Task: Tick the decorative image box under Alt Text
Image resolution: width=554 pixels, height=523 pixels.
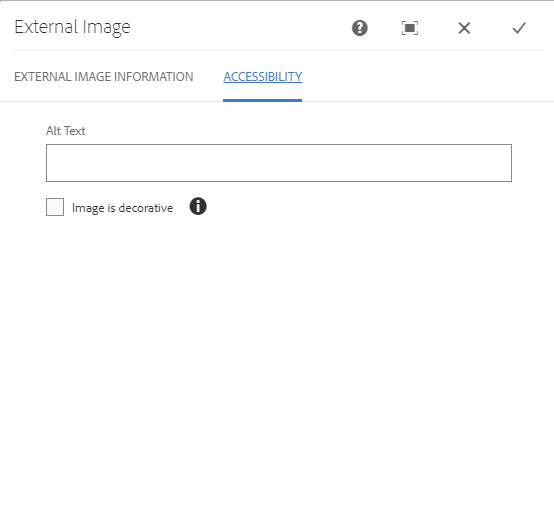Action: coord(55,207)
